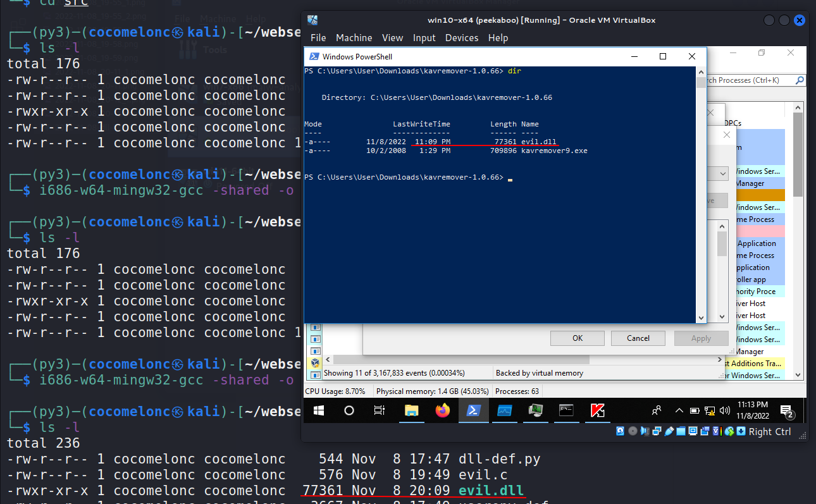Click the battery icon in system tray
The width and height of the screenshot is (816, 504).
pos(695,410)
